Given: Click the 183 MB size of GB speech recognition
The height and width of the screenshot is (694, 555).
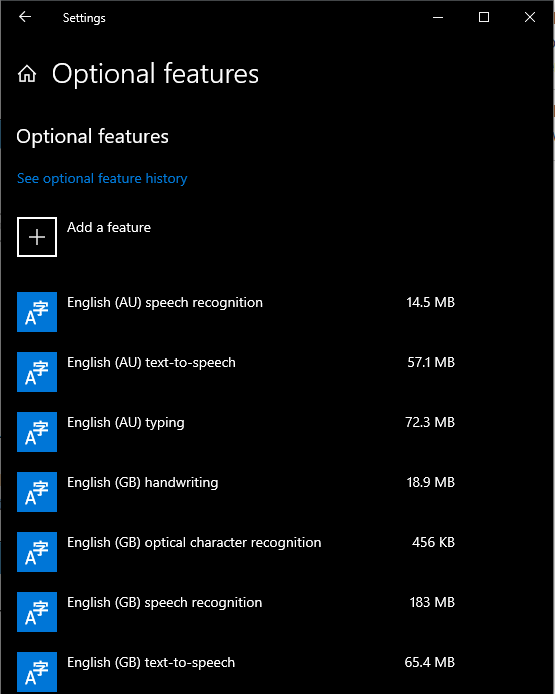Looking at the screenshot, I should click(432, 602).
